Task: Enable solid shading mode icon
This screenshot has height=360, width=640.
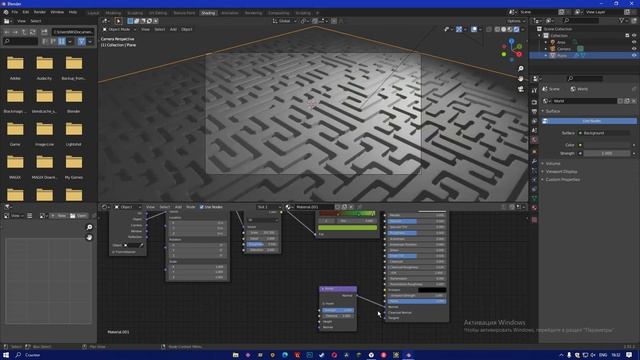Action: point(504,29)
